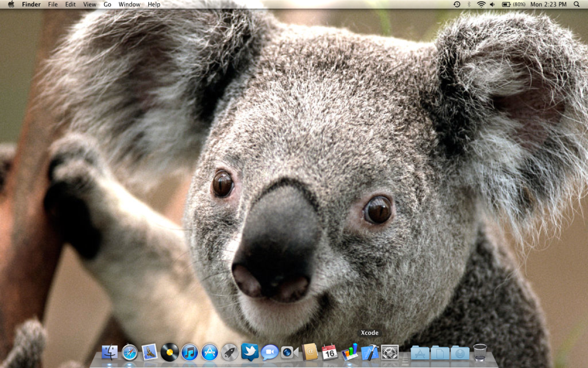This screenshot has width=588, height=368.
Task: Click the battery status showing 80%
Action: (x=513, y=4)
